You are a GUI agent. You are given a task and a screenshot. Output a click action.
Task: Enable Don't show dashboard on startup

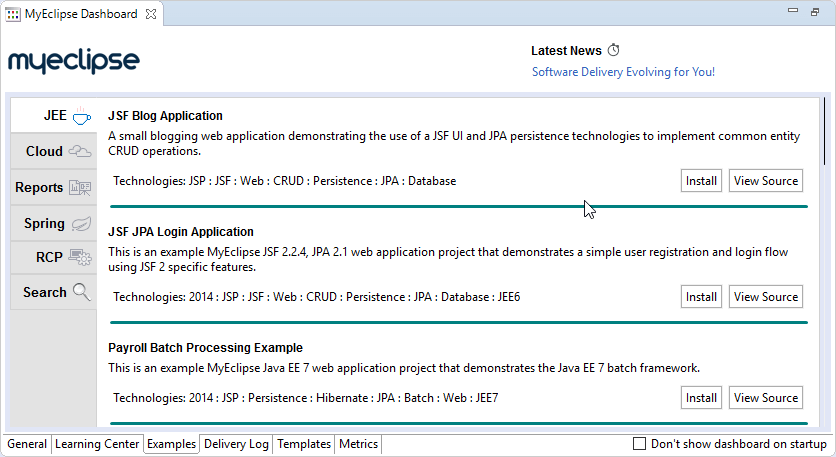coord(640,444)
